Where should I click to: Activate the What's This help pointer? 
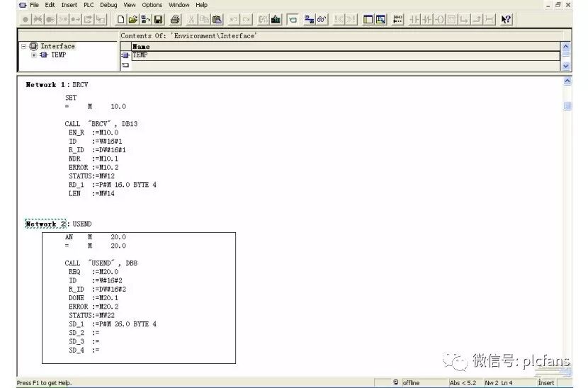point(506,19)
